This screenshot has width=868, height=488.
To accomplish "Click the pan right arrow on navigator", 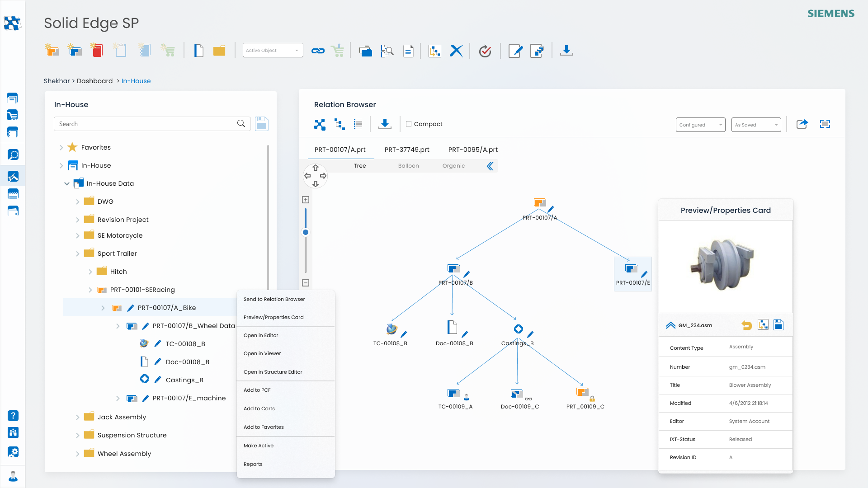I will click(323, 176).
